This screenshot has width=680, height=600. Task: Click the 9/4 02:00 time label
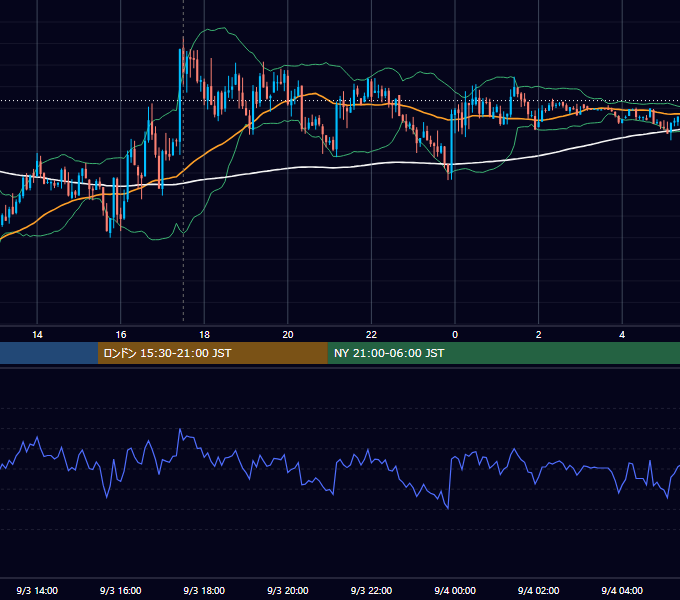(539, 590)
